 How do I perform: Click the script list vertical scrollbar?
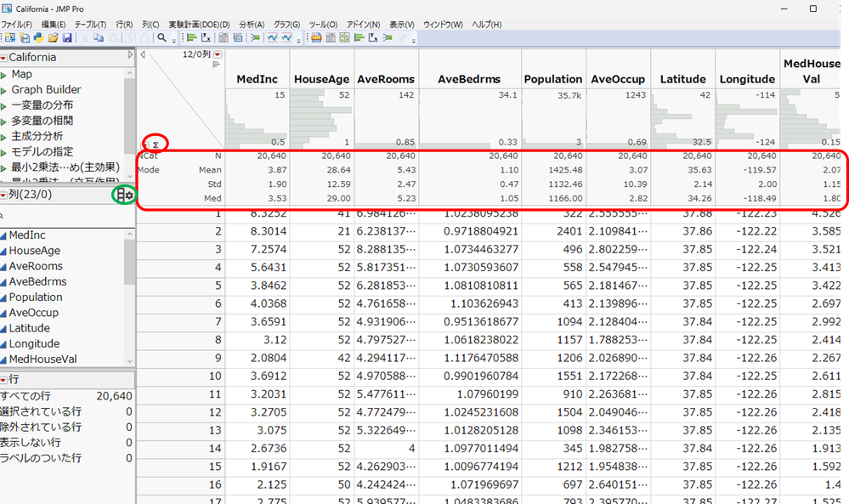pos(129,119)
